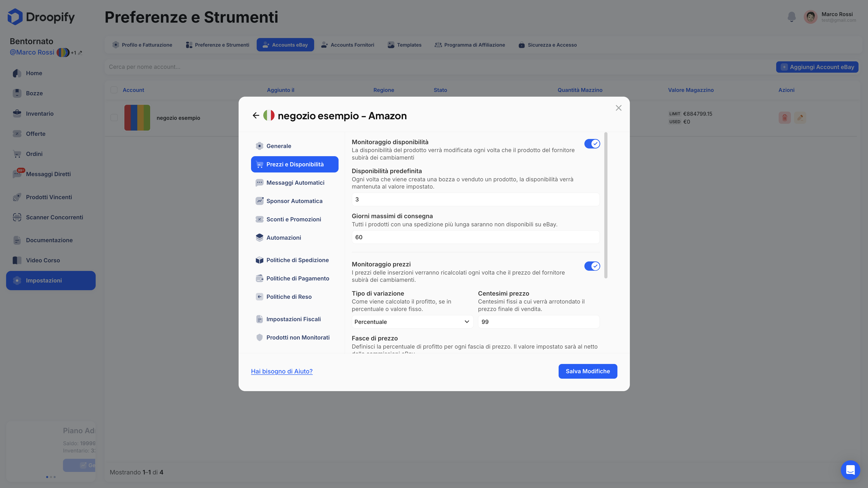Expand Tipo di variazione Percentuale dropdown
The height and width of the screenshot is (488, 868).
tap(412, 322)
